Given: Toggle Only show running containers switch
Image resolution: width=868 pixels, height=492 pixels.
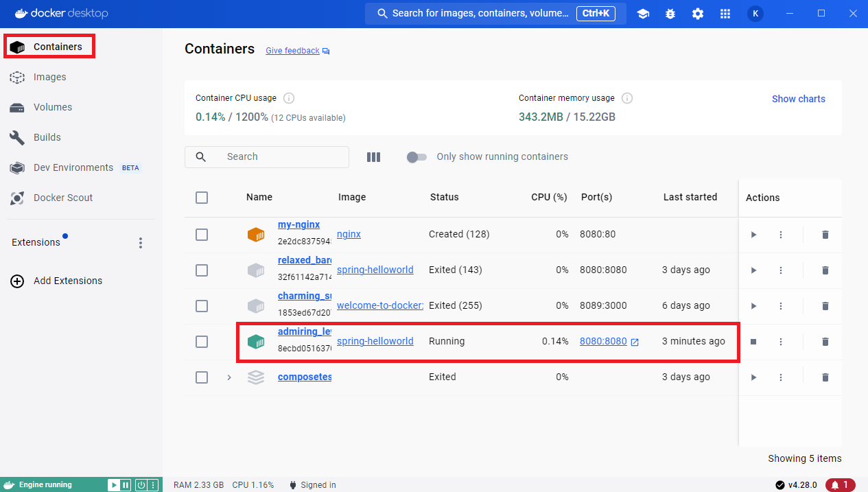Looking at the screenshot, I should [417, 157].
